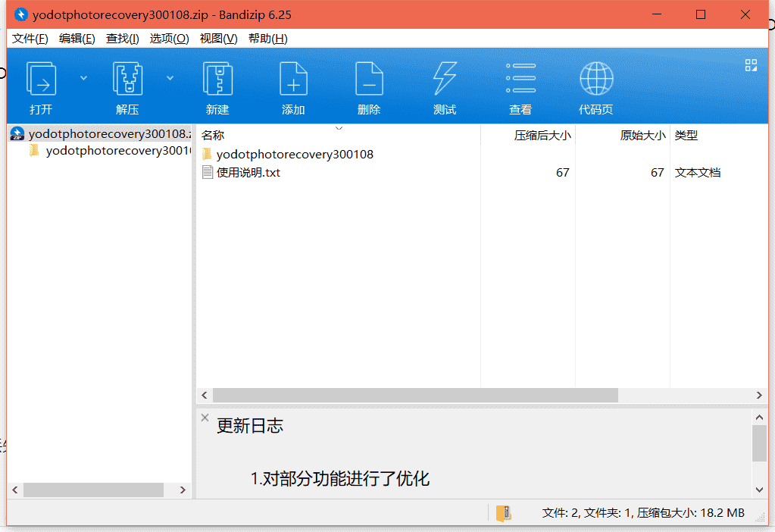This screenshot has height=532, width=775.
Task: Click the tree pane horizontal scrollbar thumb
Action: 93,490
